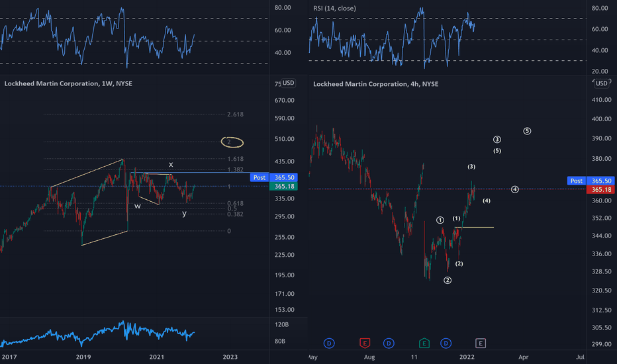
Task: Select the 0.382 Fibonacci level label
Action: tap(235, 214)
